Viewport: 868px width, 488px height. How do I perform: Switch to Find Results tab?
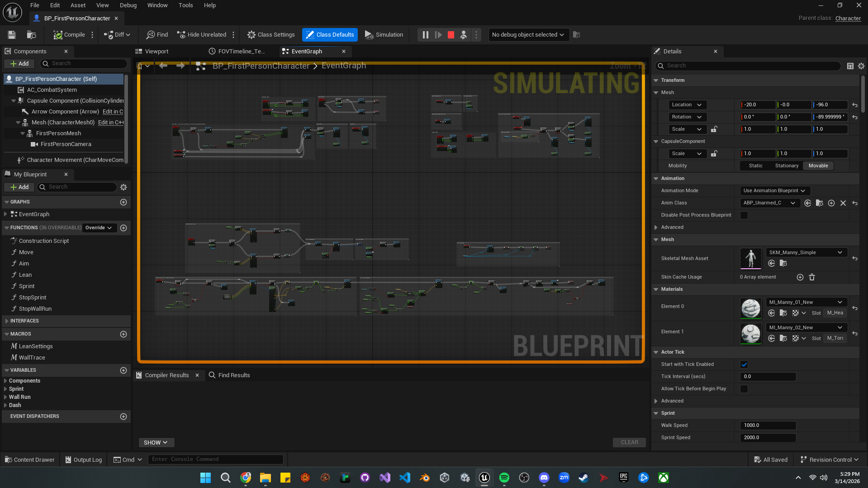[229, 375]
